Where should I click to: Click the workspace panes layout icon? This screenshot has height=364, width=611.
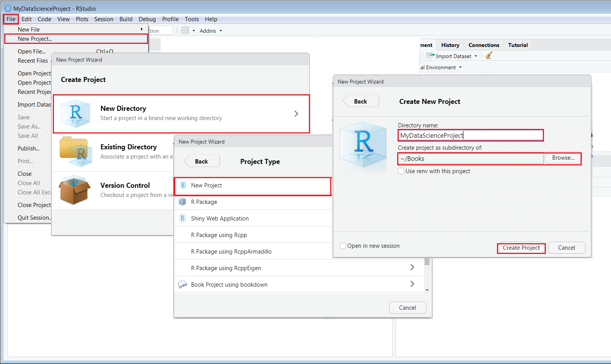[x=185, y=30]
